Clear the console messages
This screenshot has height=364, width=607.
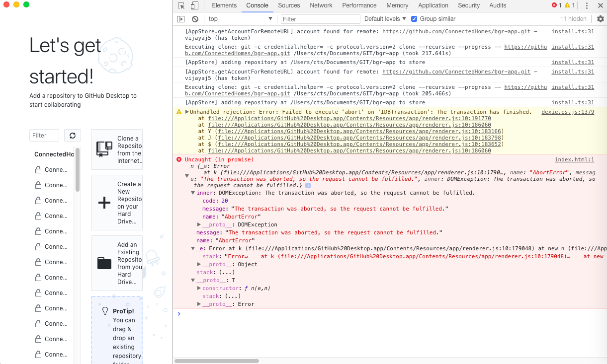[x=195, y=18]
